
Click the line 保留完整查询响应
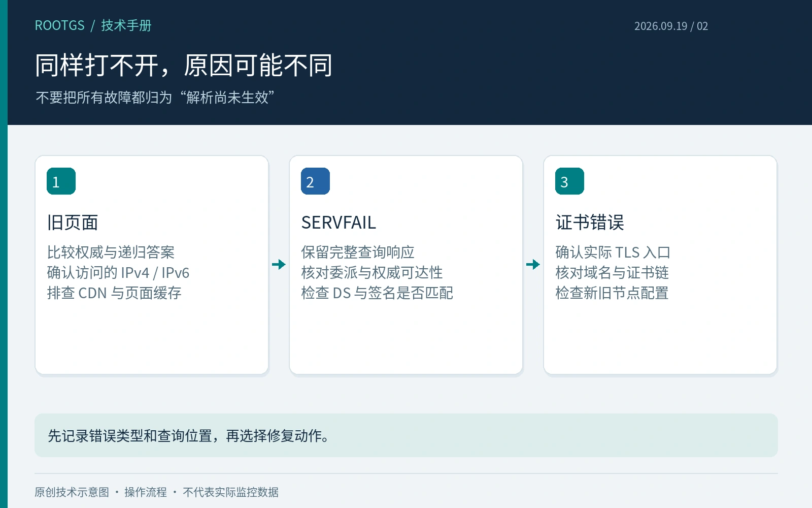click(x=358, y=252)
